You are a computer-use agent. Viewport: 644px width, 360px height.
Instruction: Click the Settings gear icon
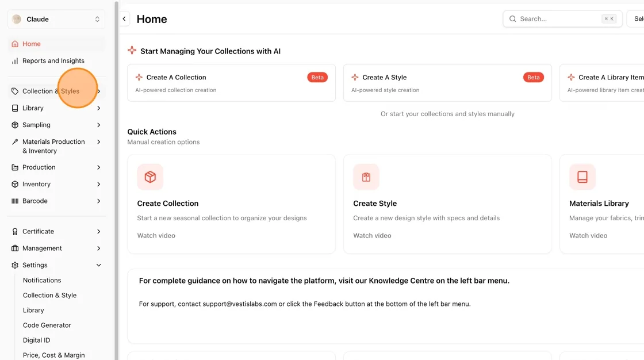[x=15, y=265]
